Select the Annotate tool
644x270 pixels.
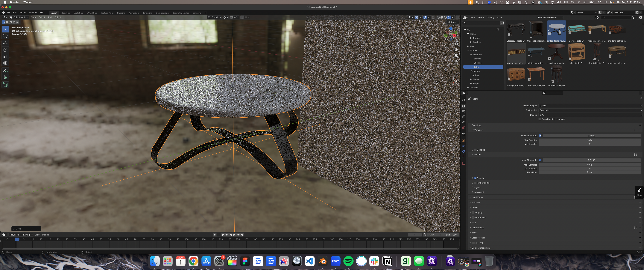click(x=5, y=71)
